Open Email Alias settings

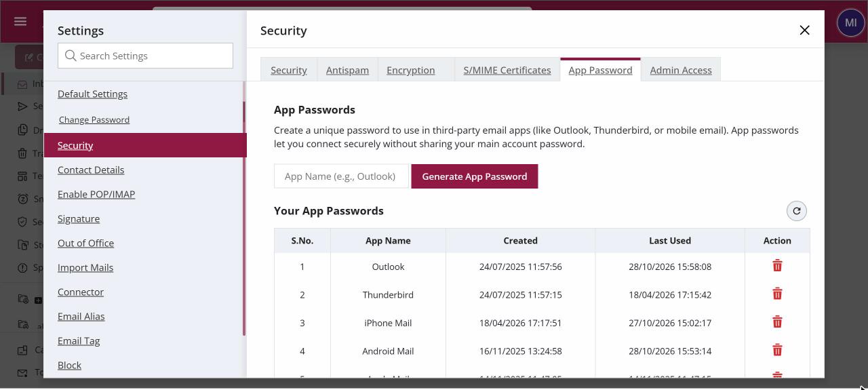(x=81, y=316)
